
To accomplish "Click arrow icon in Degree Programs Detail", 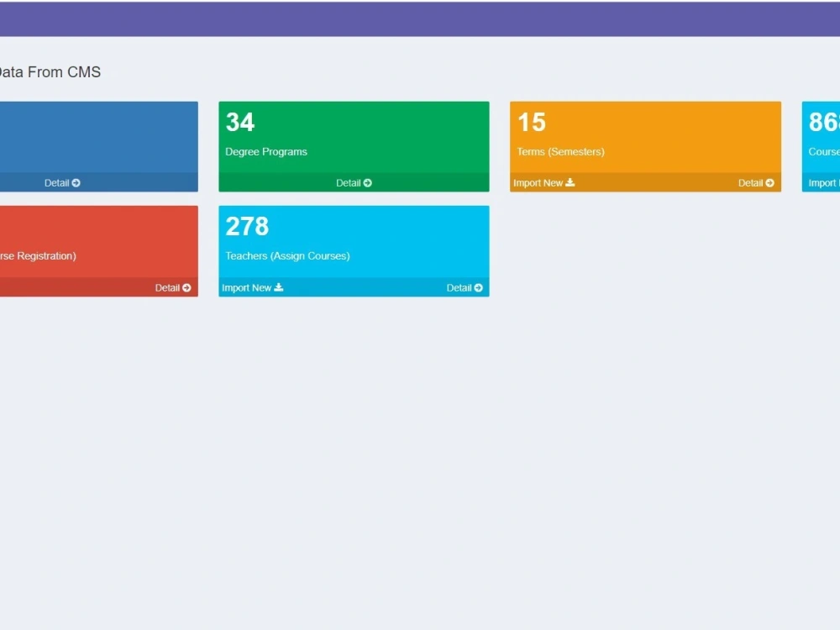I will [x=368, y=182].
